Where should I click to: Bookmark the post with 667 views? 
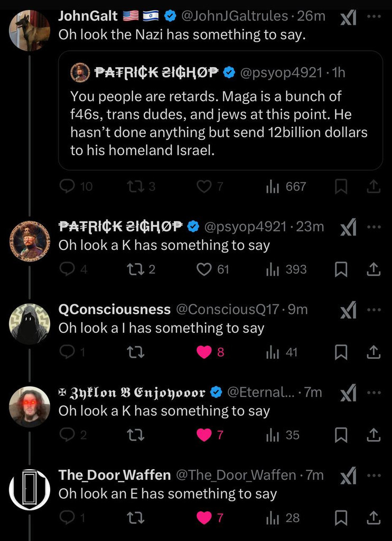(x=342, y=186)
